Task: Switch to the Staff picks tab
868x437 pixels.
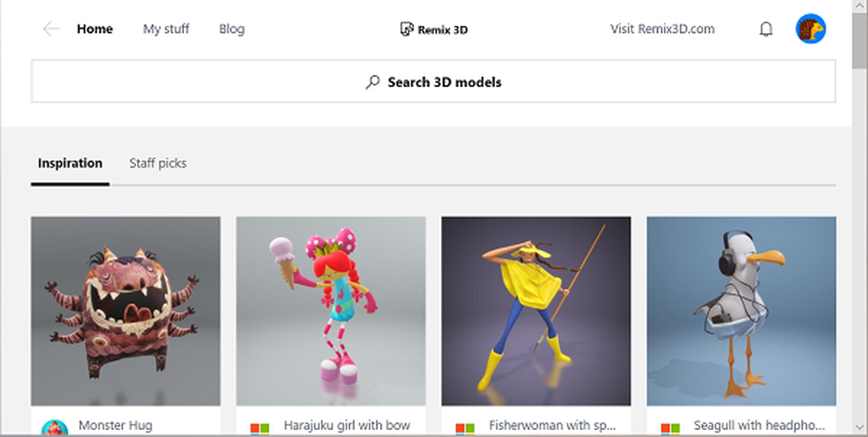Action: point(158,163)
